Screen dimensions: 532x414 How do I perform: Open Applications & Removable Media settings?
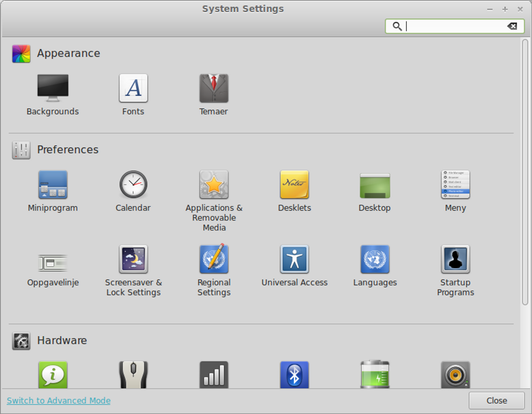[214, 185]
